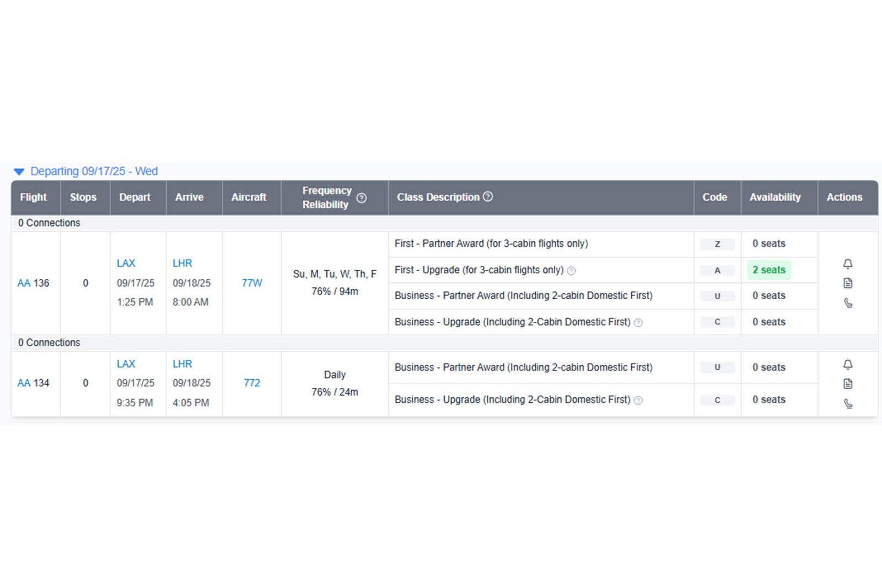
Task: Open the AA 134 flight link
Action: coord(24,383)
